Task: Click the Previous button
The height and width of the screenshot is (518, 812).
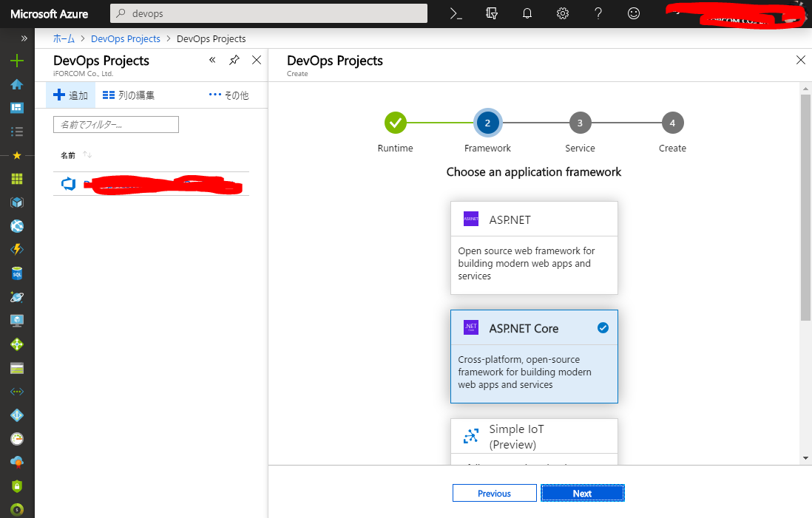Action: [495, 493]
